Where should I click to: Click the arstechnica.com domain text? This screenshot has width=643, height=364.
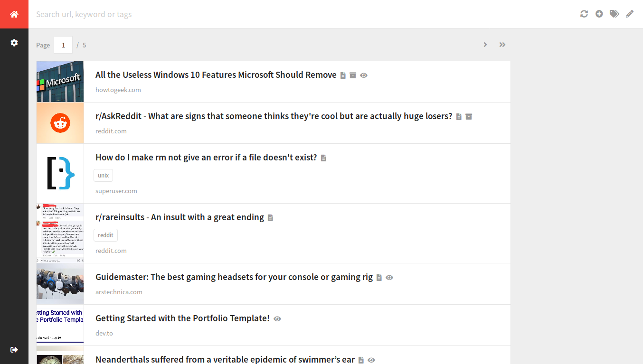point(119,292)
